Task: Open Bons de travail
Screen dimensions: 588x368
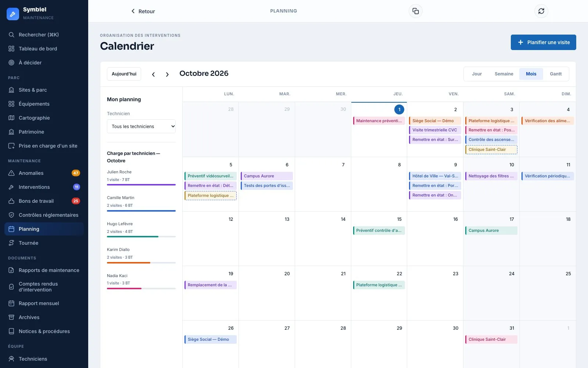Action: [44, 201]
